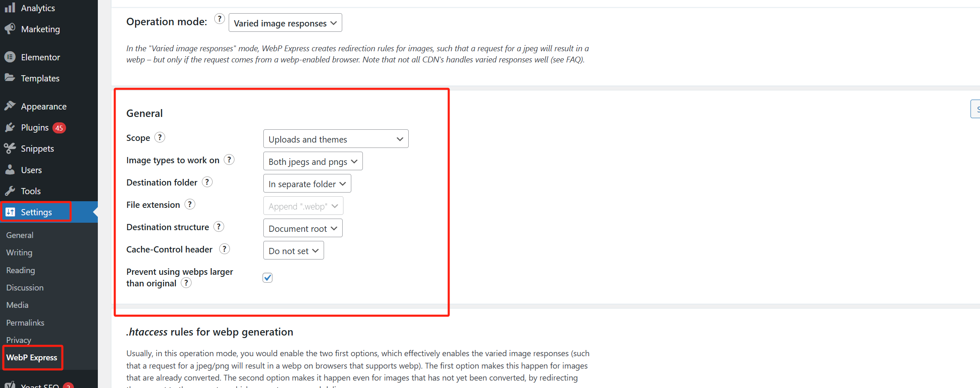
Task: Show Destination folder help tooltip icon
Action: point(207,182)
